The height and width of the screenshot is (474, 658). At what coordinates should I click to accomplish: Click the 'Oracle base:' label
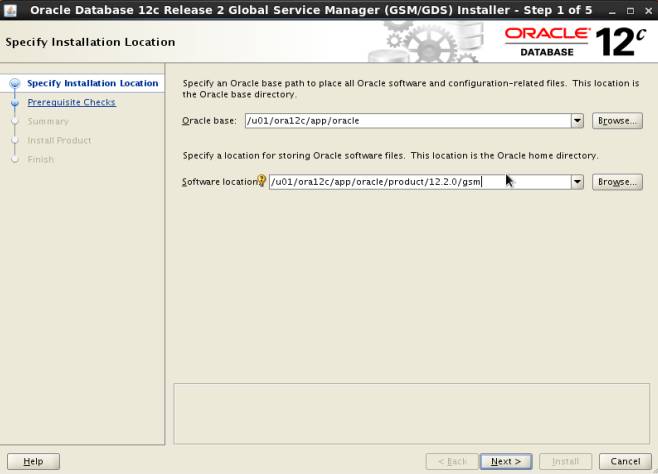pyautogui.click(x=209, y=121)
